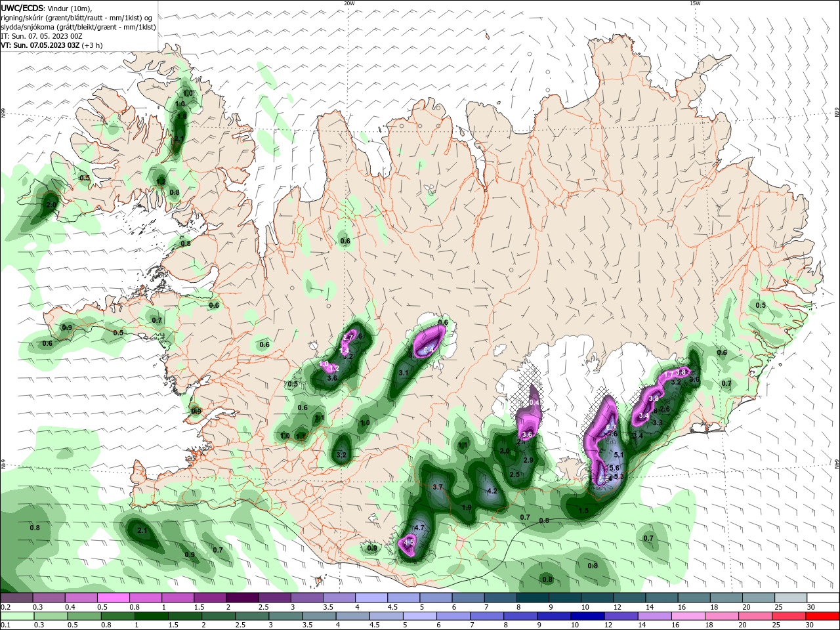840x630 pixels.
Task: Click the 5.1 precipitation value on the map
Action: pyautogui.click(x=618, y=455)
